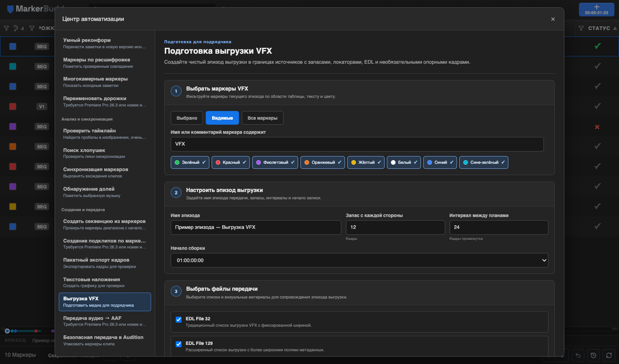Image resolution: width=619 pixels, height=364 pixels.
Task: Open Проверить таймлайн sidebar item
Action: pyautogui.click(x=105, y=134)
